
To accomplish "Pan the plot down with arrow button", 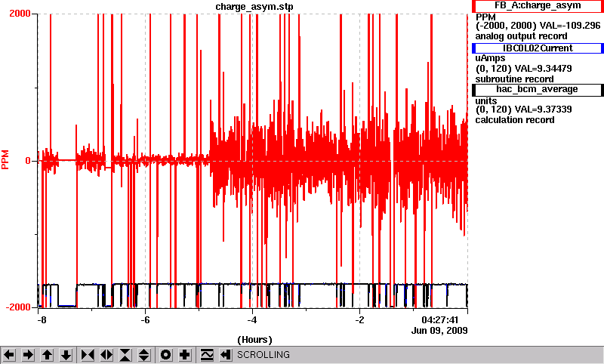I will click(x=66, y=355).
